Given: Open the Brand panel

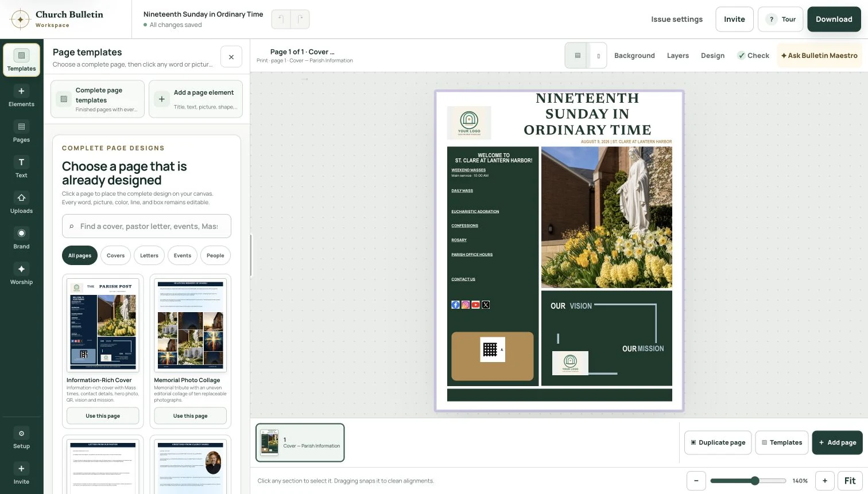Looking at the screenshot, I should (21, 239).
